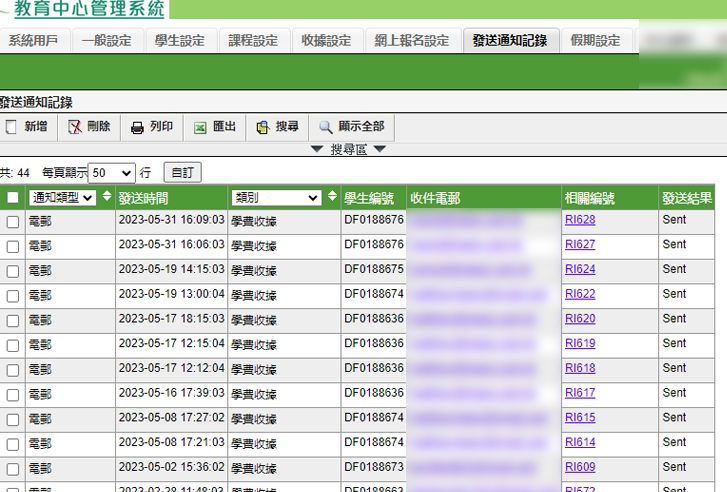The width and height of the screenshot is (727, 492).
Task: Click timestamp 2023-05-31 16:09:03
Action: (172, 220)
